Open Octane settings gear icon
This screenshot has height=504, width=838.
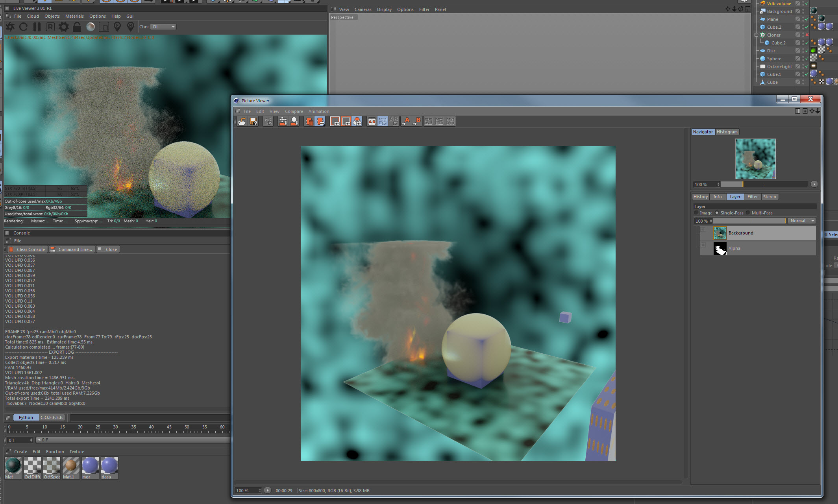point(63,27)
